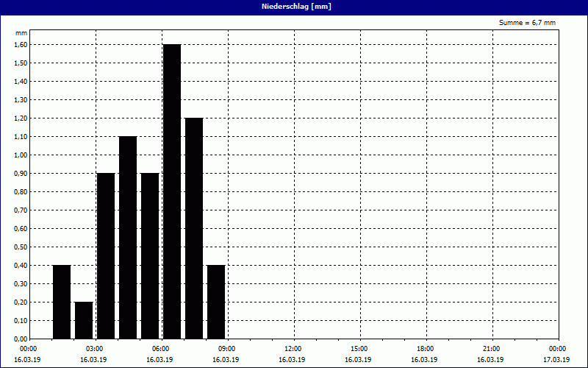Screen dimensions: 588x368
Task: Click the 0,90 bar starting at 03:00
Action: pyautogui.click(x=106, y=255)
